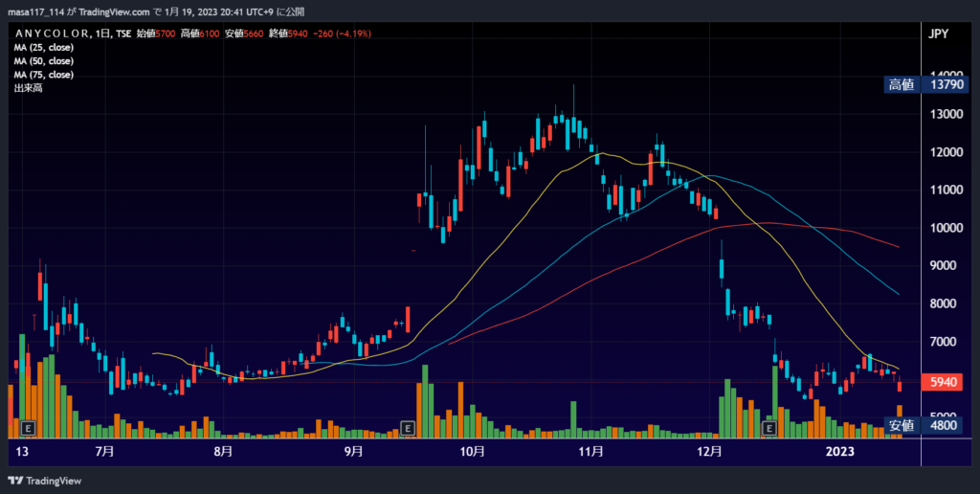
Task: Open the earnings E marker in mid-September
Action: point(408,428)
